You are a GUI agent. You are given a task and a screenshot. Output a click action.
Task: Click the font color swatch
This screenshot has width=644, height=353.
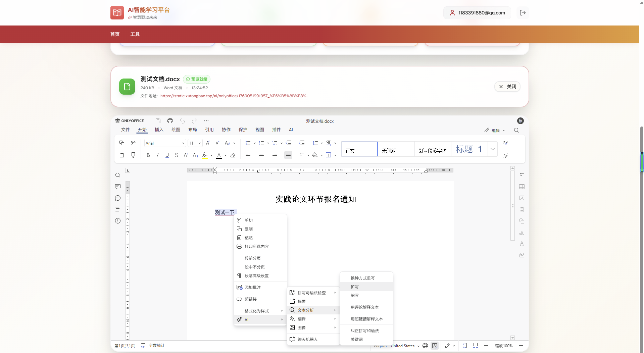(x=219, y=155)
